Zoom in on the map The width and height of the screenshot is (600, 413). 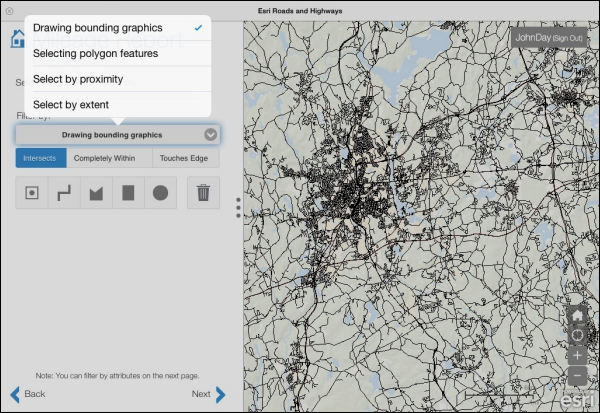click(x=577, y=355)
